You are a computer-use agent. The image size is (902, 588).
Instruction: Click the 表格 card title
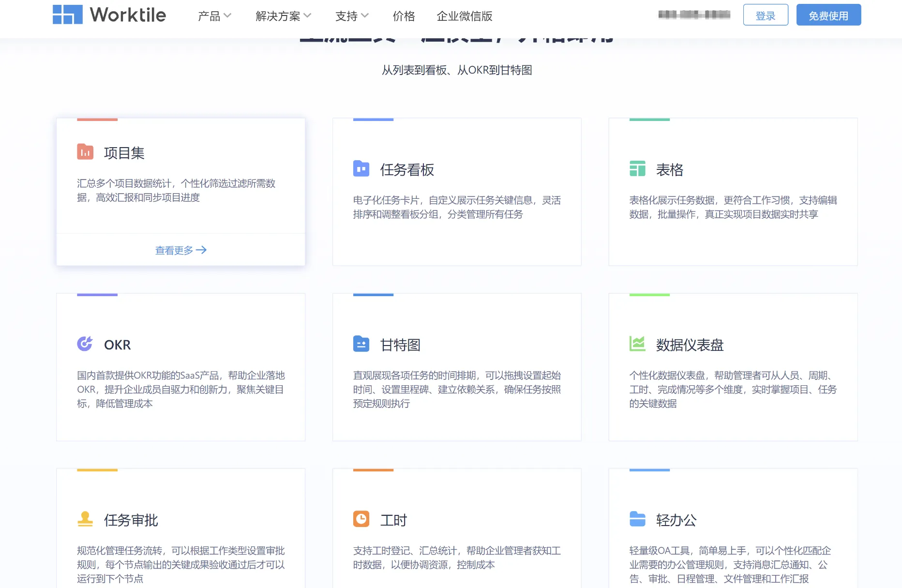click(x=670, y=170)
